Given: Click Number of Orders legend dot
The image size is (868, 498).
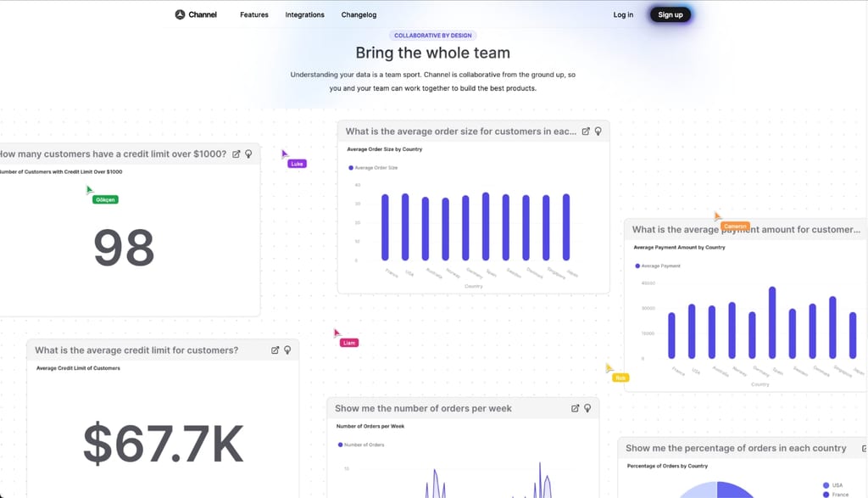Looking at the screenshot, I should click(340, 445).
